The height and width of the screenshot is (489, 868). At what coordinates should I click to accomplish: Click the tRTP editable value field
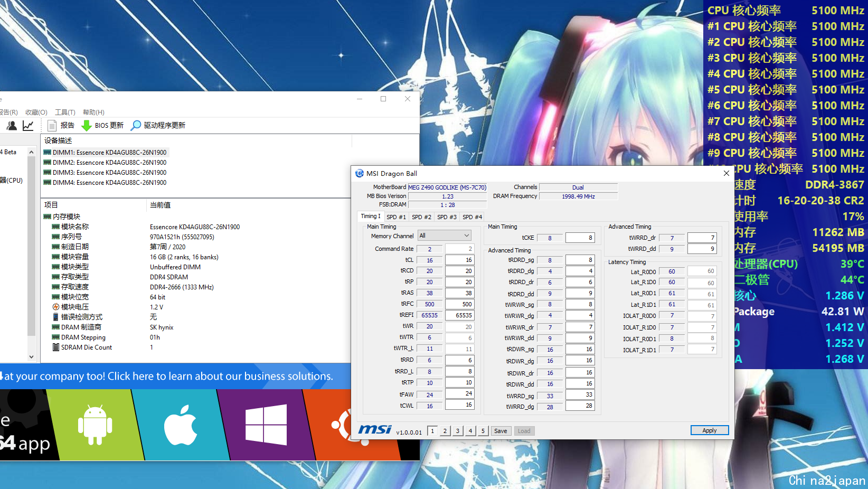[x=459, y=382]
